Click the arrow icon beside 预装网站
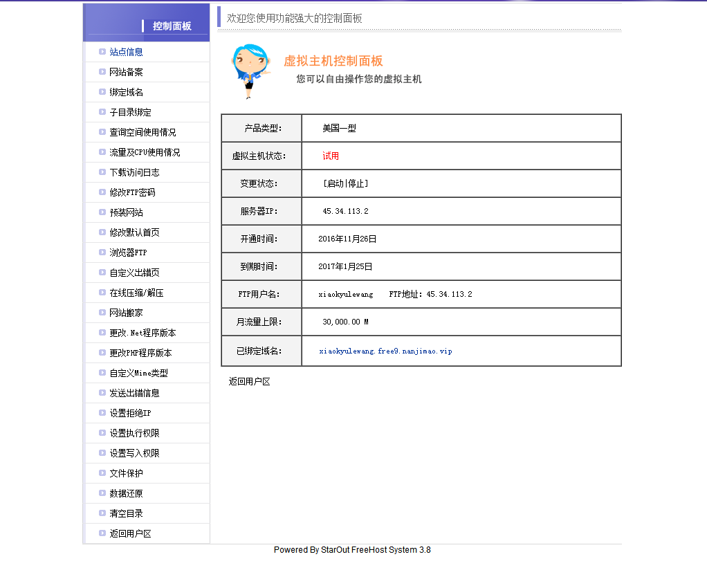This screenshot has height=588, width=707. click(102, 212)
